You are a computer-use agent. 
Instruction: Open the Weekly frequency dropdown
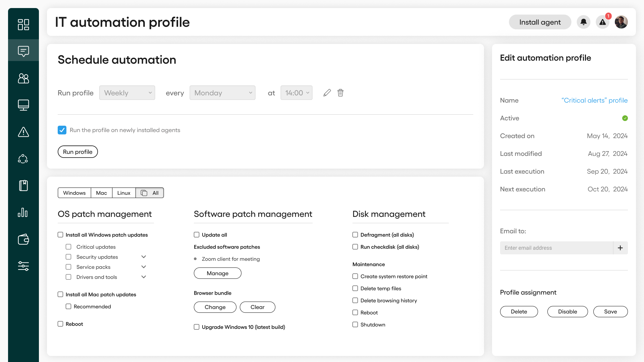click(127, 93)
